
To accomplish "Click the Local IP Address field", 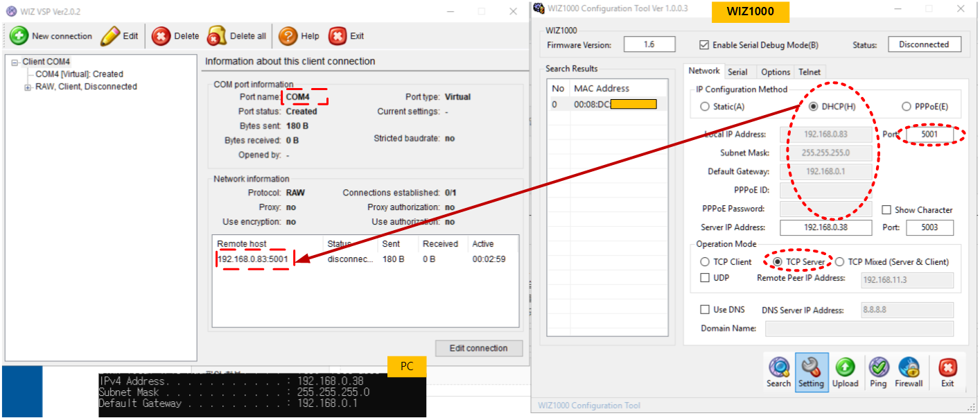I will click(x=826, y=134).
